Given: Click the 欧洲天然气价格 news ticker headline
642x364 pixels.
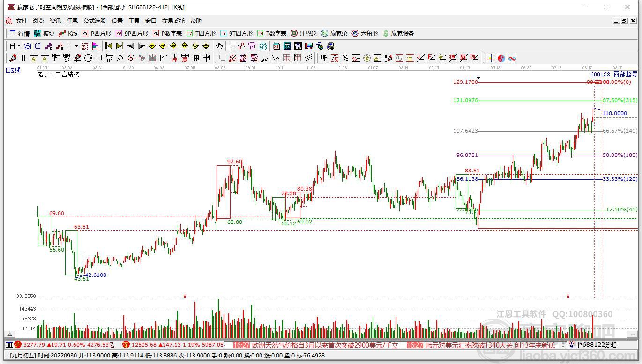Looking at the screenshot, I should click(325, 345).
